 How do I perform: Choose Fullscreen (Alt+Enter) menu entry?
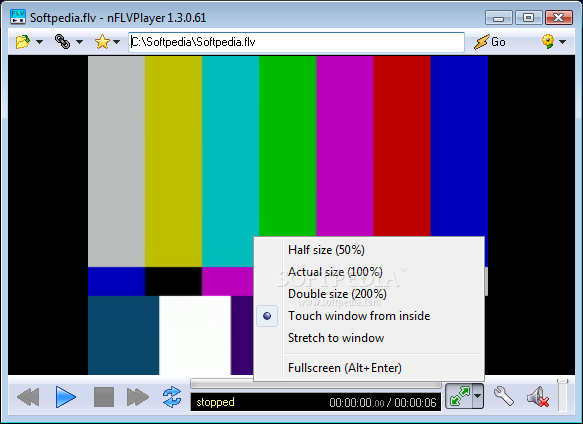coord(369,368)
